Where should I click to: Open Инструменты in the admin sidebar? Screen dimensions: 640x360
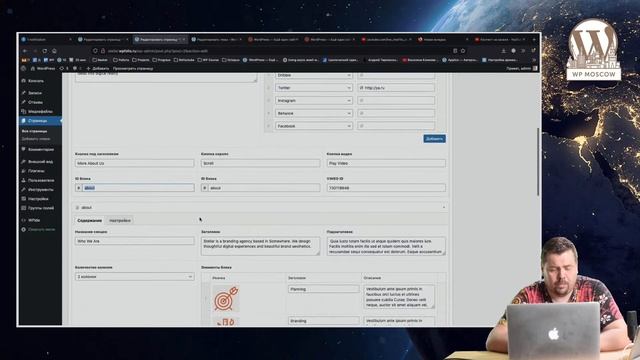point(40,190)
